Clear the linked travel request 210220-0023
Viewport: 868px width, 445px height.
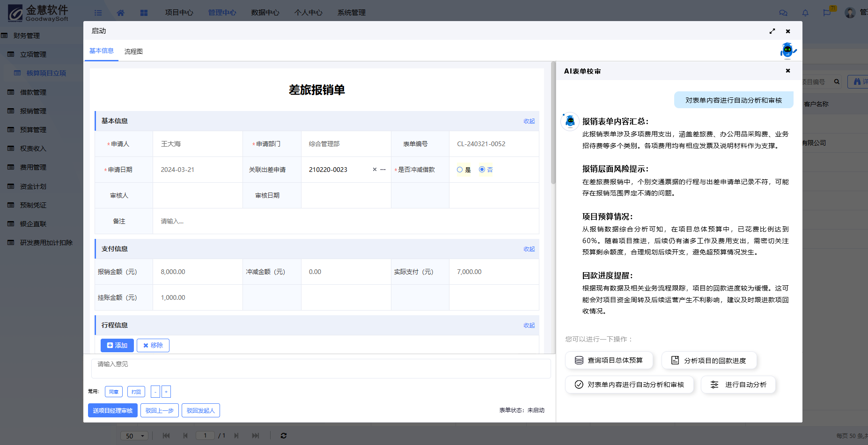point(375,170)
